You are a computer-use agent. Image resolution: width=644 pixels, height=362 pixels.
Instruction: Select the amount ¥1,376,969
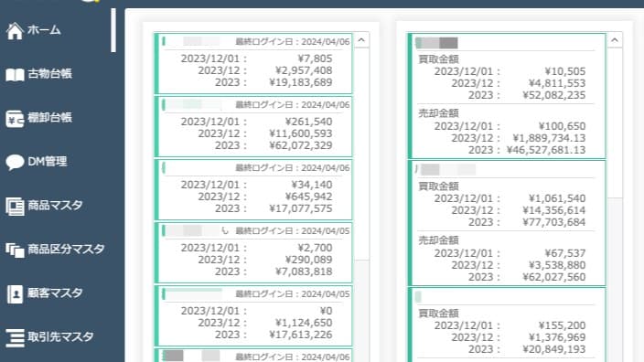coord(557,338)
